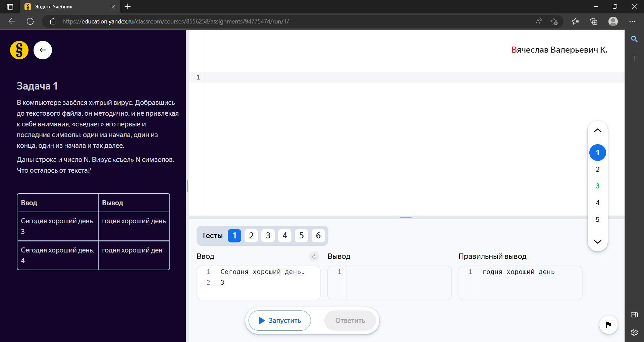Click the Тесты label

pyautogui.click(x=212, y=236)
